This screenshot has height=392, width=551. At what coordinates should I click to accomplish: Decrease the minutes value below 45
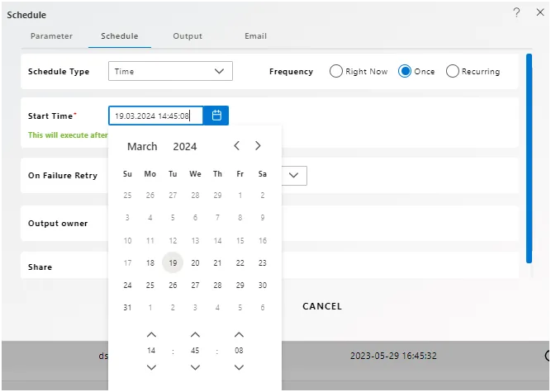pyautogui.click(x=196, y=367)
